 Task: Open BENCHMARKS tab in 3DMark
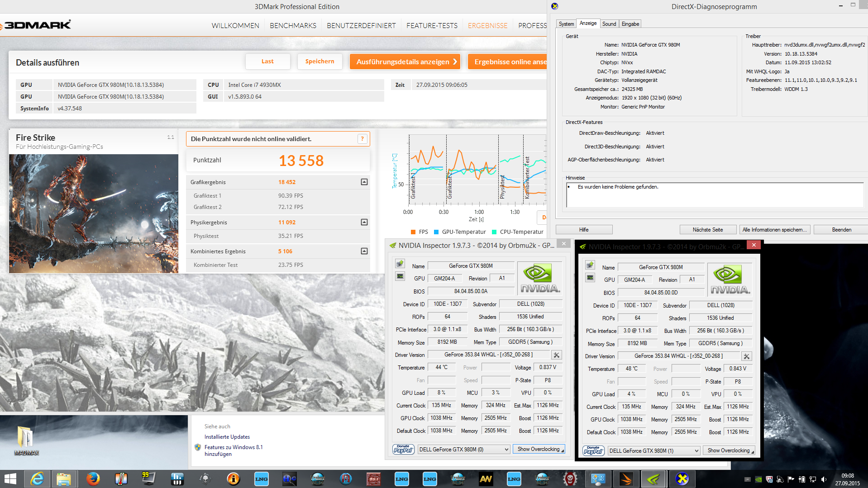(x=293, y=25)
